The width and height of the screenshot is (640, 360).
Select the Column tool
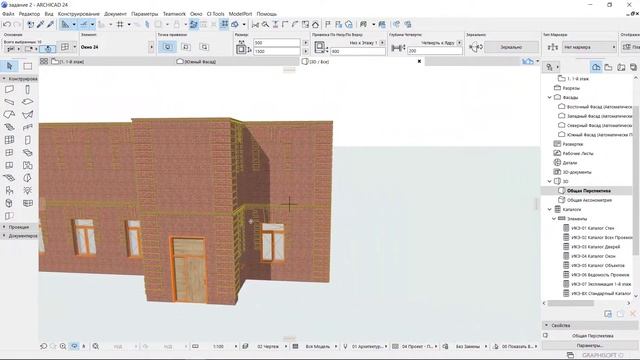pos(27,89)
